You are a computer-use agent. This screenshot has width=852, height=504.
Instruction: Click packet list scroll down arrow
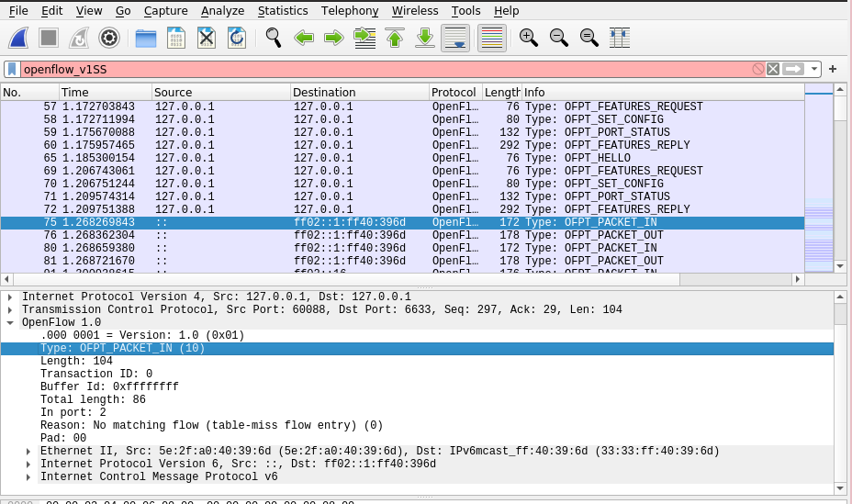(839, 266)
